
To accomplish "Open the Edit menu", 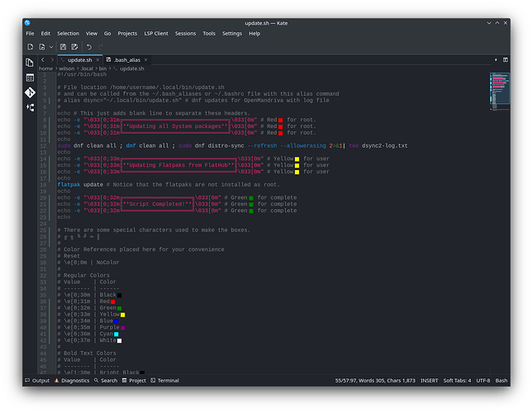I will [x=45, y=34].
